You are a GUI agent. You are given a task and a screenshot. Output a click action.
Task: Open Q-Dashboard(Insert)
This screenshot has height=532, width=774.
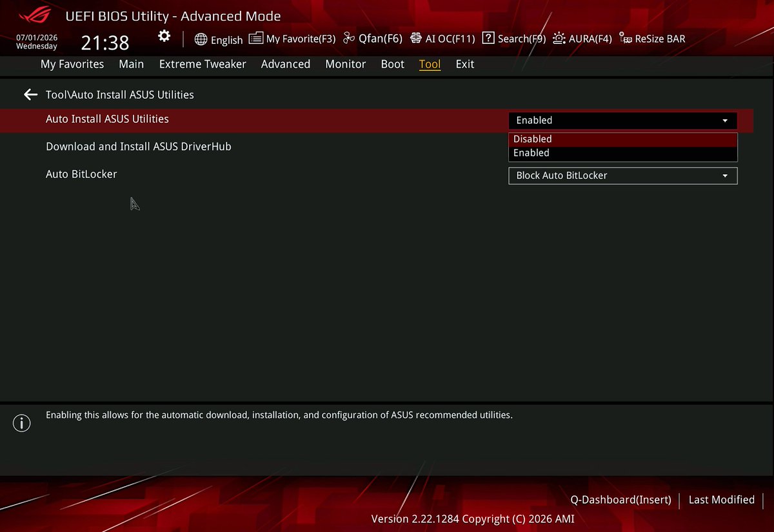(x=620, y=500)
